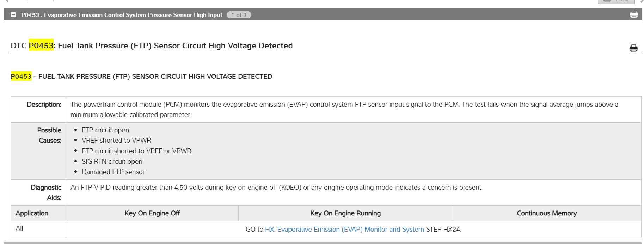Click the Description row label
The height and width of the screenshot is (244, 644).
(44, 105)
